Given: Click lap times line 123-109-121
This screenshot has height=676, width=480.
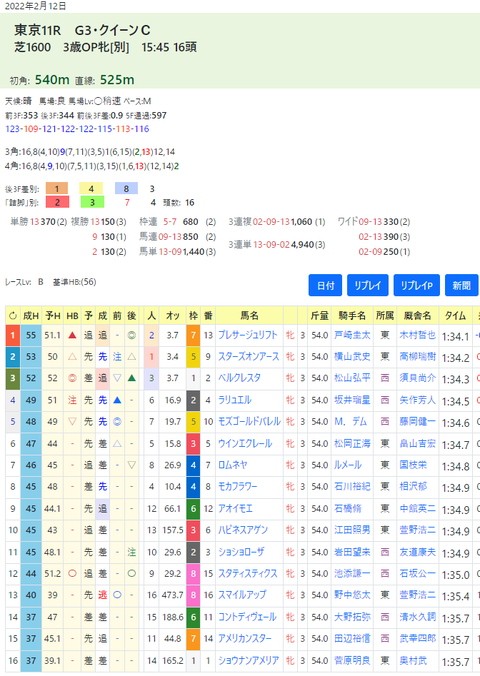Looking at the screenshot, I should (77, 129).
